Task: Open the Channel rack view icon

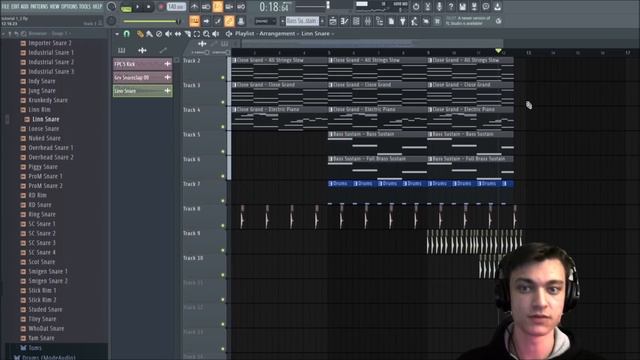Action: (x=356, y=21)
